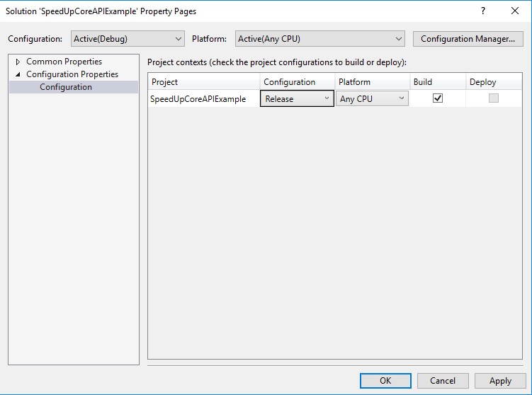Screen dimensions: 532x395
Task: Open the top Platform dropdown showing Active(Any CPU)
Action: coord(320,39)
